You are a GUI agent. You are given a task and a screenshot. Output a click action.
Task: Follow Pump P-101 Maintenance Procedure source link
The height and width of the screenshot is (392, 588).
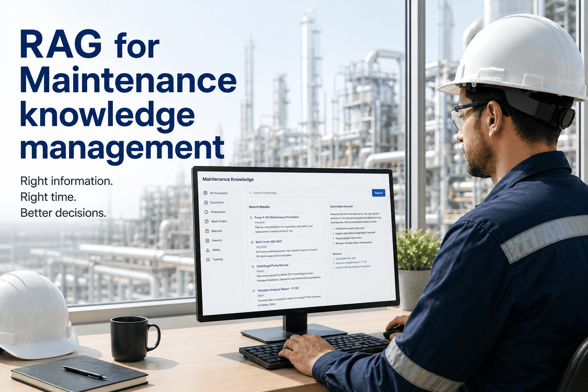pos(353,267)
